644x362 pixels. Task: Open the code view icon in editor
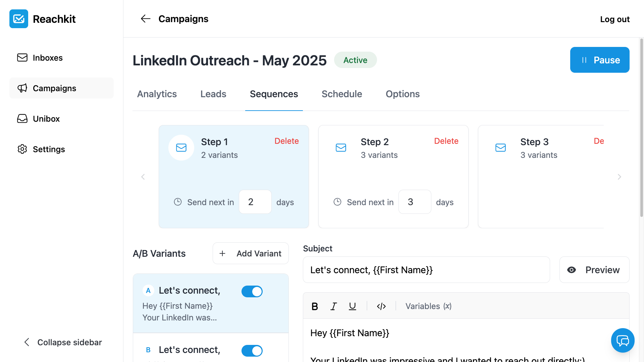(381, 306)
